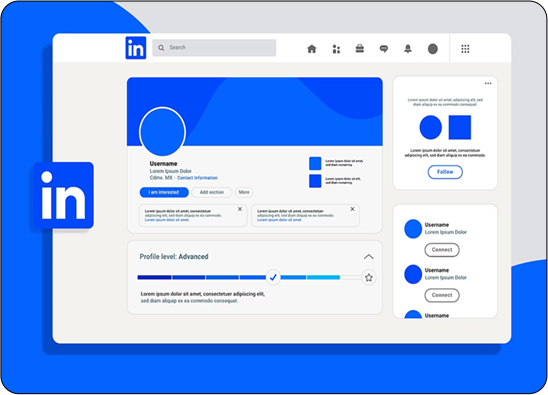Dismiss the first lorem ipsum notification card
The width and height of the screenshot is (548, 395).
(240, 209)
